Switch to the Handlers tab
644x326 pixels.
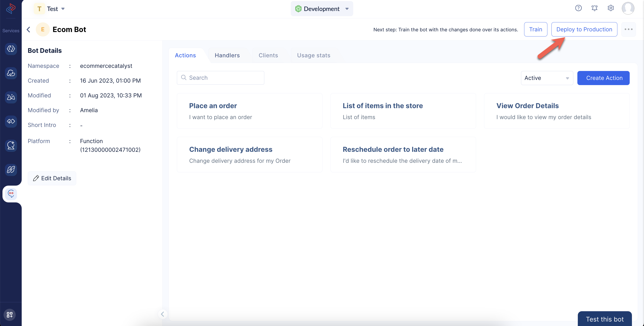(x=227, y=55)
